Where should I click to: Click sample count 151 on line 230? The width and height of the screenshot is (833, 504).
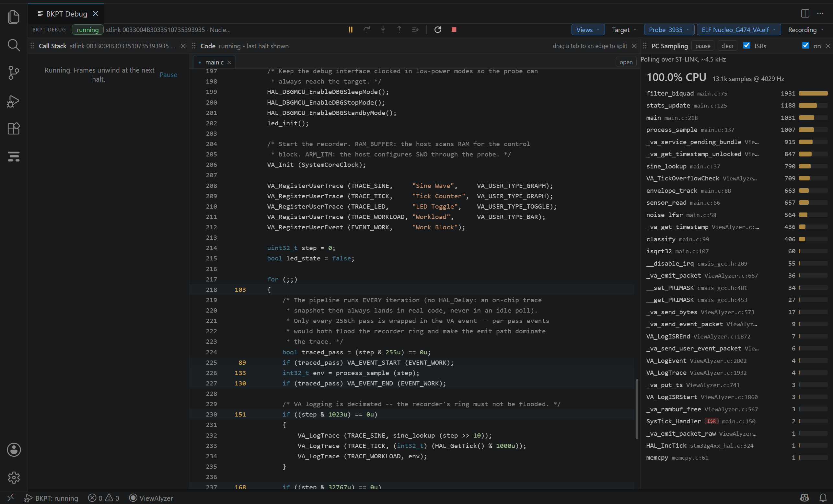coord(240,414)
